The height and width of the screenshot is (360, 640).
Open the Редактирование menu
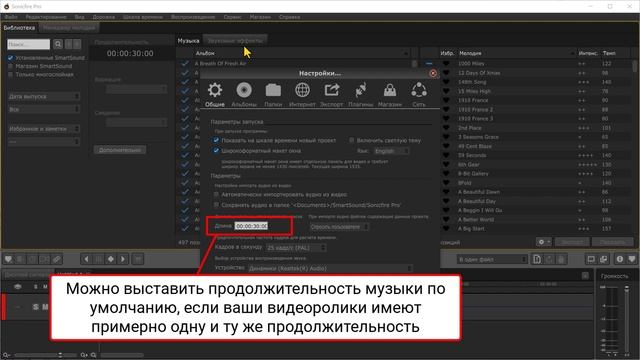pyautogui.click(x=46, y=17)
